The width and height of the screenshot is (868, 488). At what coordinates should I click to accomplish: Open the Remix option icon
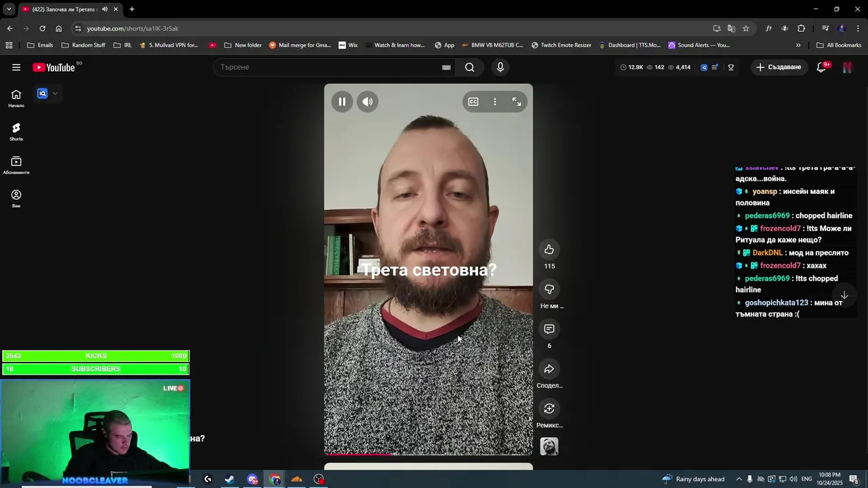coord(549,409)
